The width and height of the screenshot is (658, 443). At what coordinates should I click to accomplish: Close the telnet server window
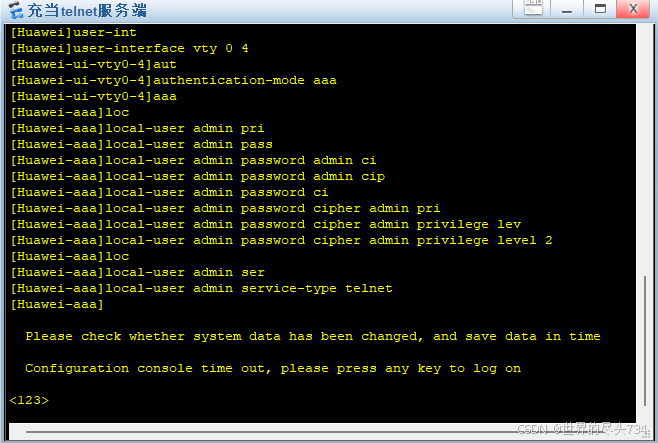point(633,9)
